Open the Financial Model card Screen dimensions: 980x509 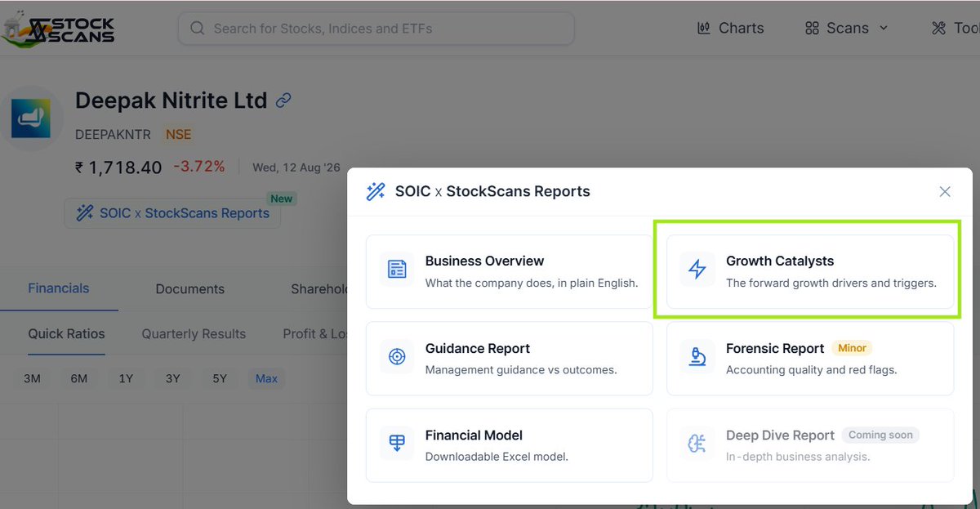click(x=510, y=445)
